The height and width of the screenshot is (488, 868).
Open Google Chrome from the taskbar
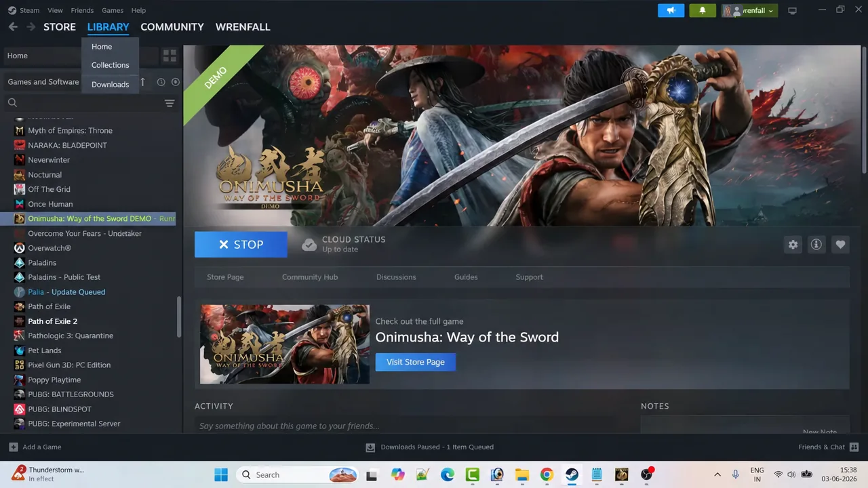[547, 474]
